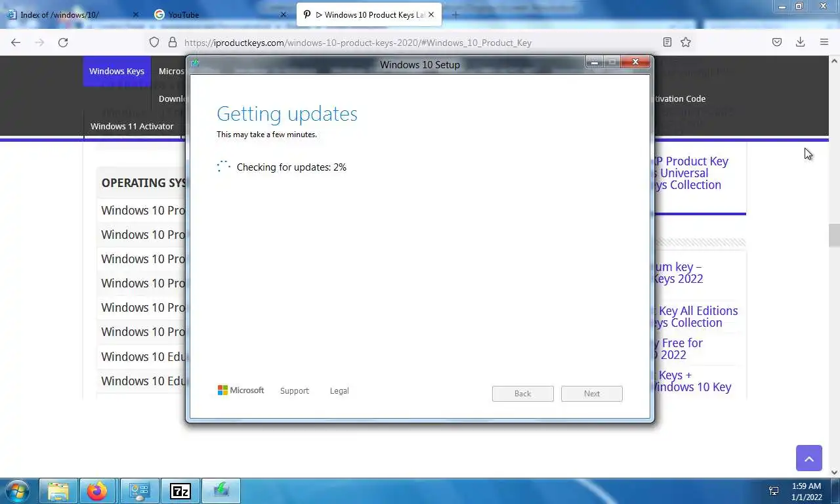840x504 pixels.
Task: Open Windows 11 Activator menu item
Action: point(132,126)
